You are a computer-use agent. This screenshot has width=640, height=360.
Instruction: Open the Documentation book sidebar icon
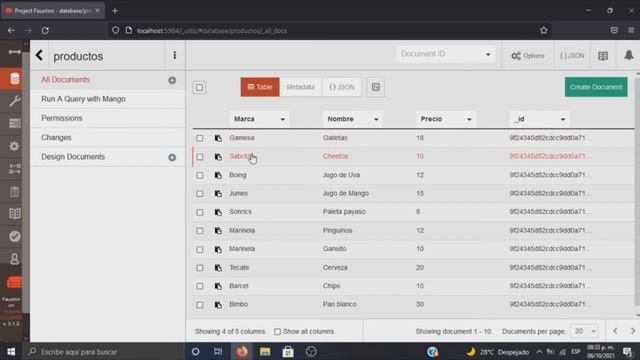tap(15, 213)
